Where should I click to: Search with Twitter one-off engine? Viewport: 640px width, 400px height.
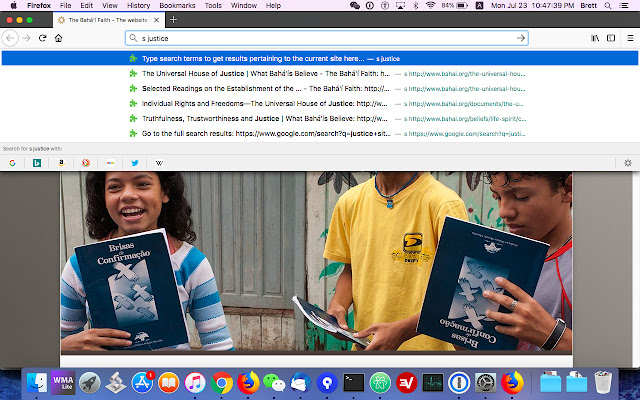point(135,163)
